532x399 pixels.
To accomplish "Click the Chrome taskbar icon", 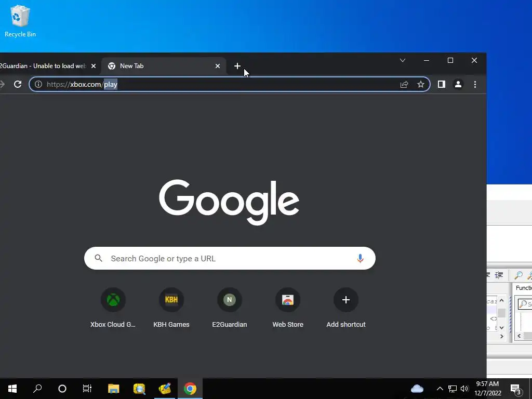I will (190, 389).
